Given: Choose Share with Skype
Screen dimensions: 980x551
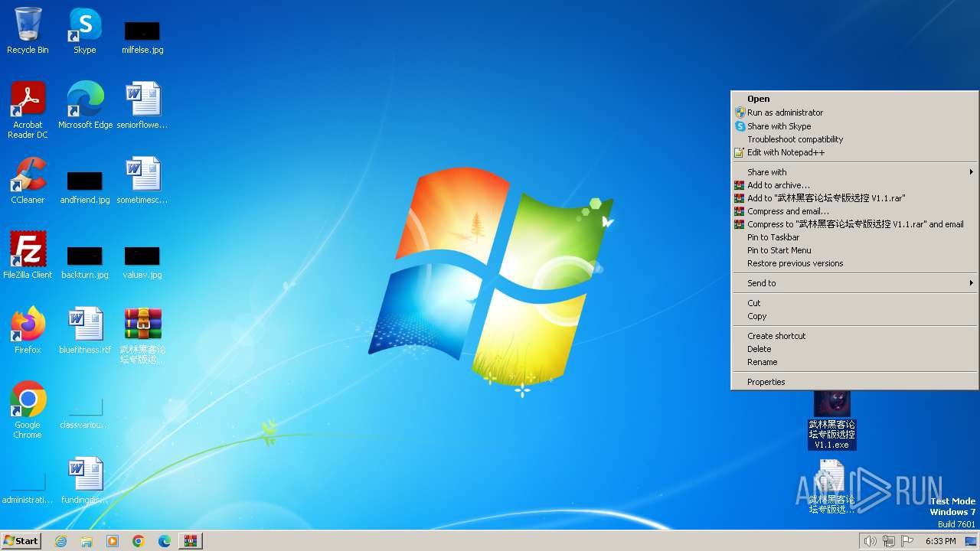Looking at the screenshot, I should (x=854, y=126).
